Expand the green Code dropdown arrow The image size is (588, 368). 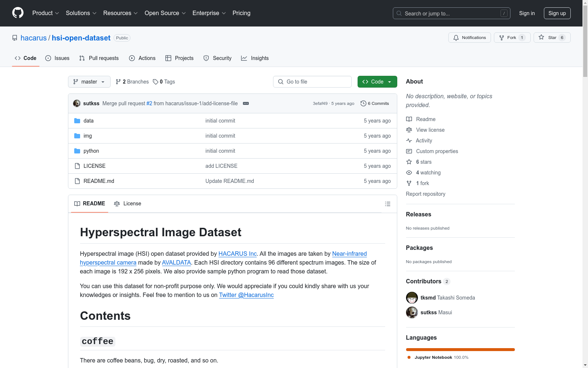coord(389,81)
